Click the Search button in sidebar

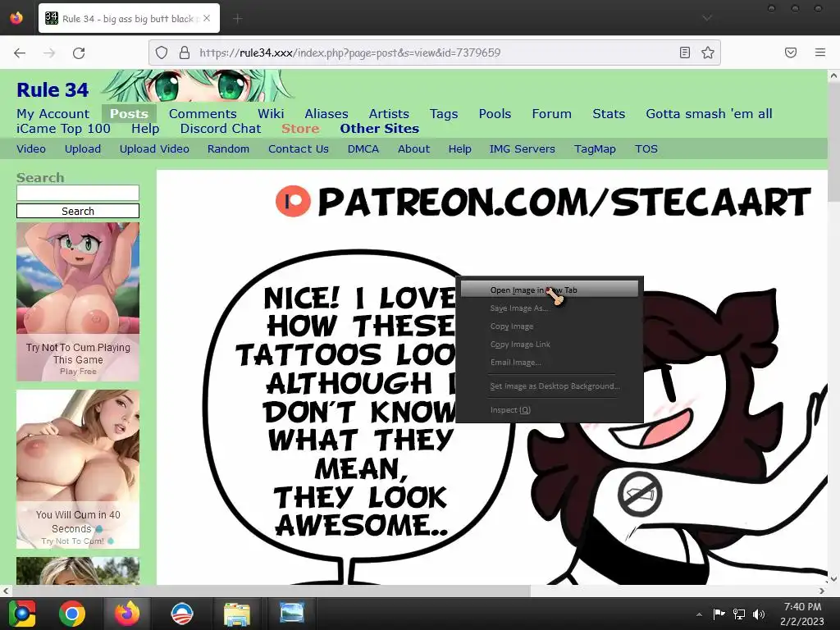78,211
